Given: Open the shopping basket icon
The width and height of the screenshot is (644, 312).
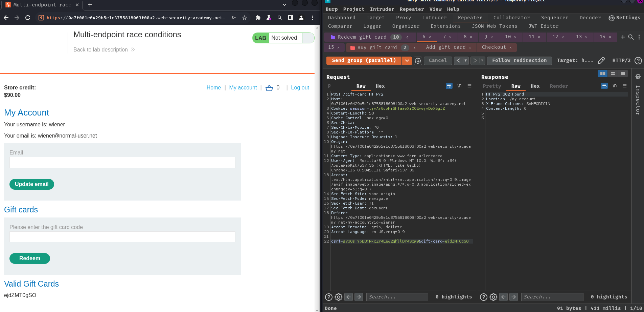Looking at the screenshot, I should click(269, 88).
